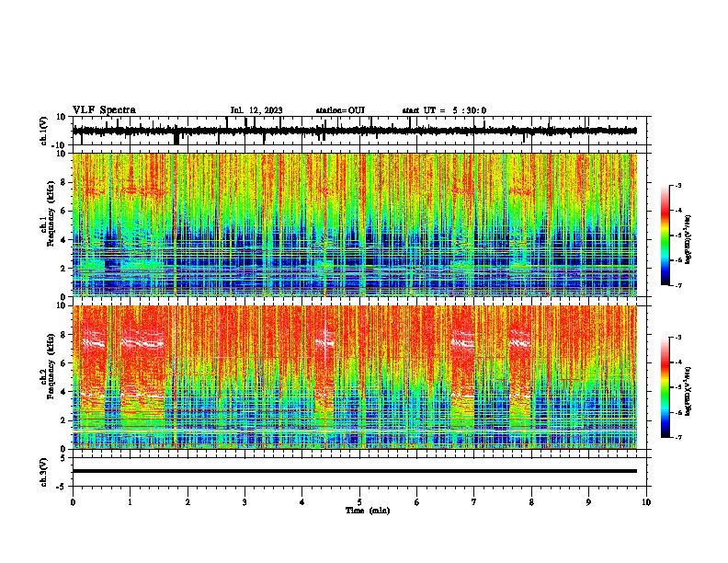
Task: Click the ch.2 spectrogram color scale bar
Action: [x=665, y=387]
